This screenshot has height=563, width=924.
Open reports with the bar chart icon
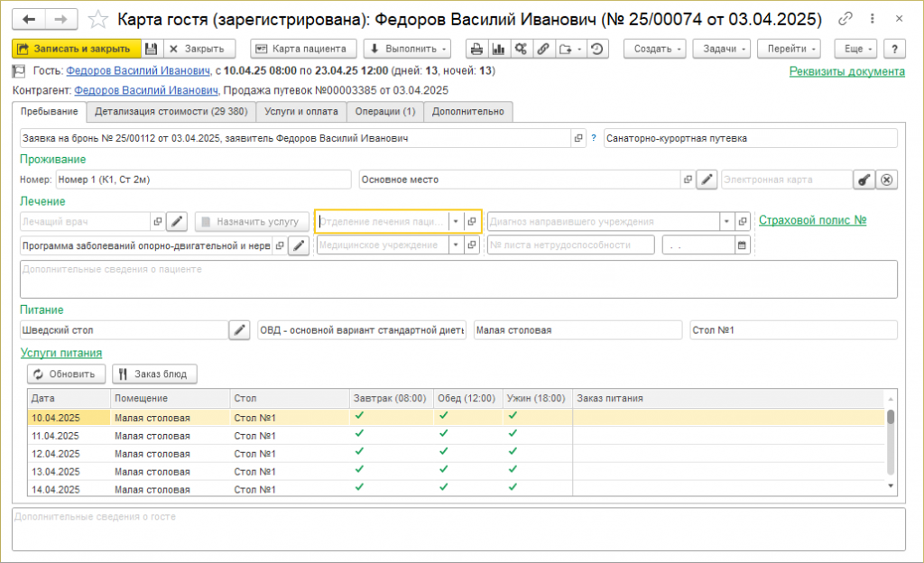498,49
